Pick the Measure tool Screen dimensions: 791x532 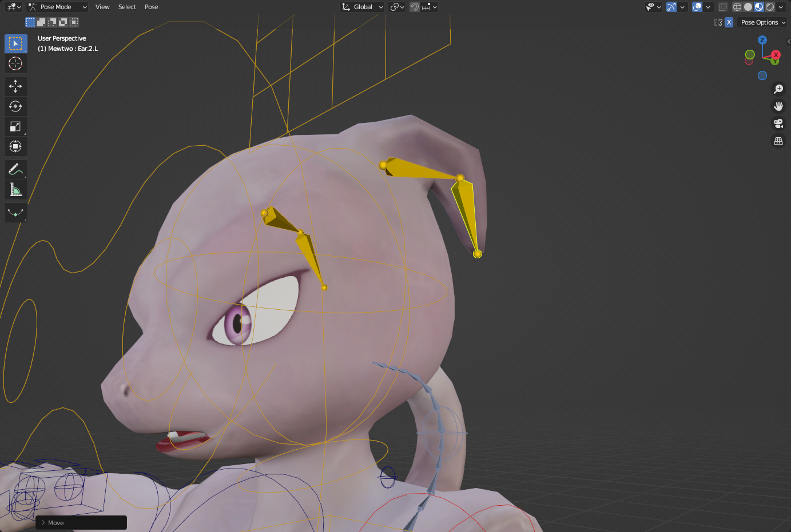coord(15,189)
